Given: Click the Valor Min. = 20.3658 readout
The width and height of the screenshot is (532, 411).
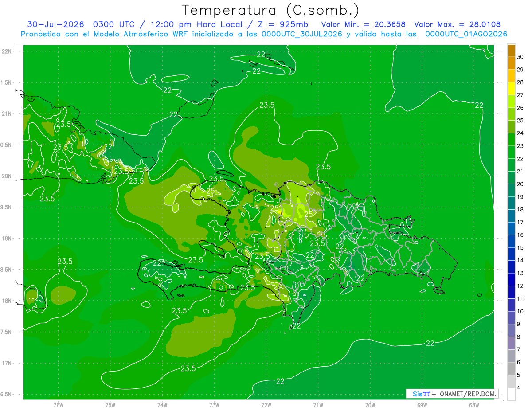Looking at the screenshot, I should click(x=363, y=24).
